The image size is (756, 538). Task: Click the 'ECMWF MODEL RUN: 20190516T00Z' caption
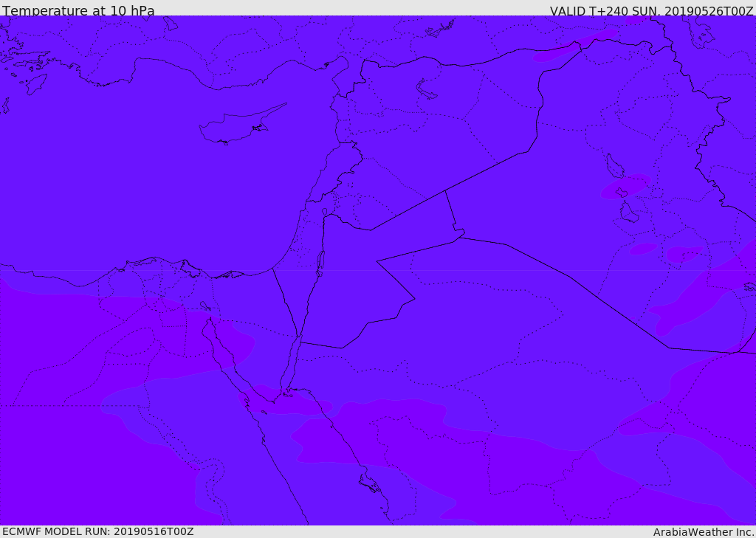point(98,531)
